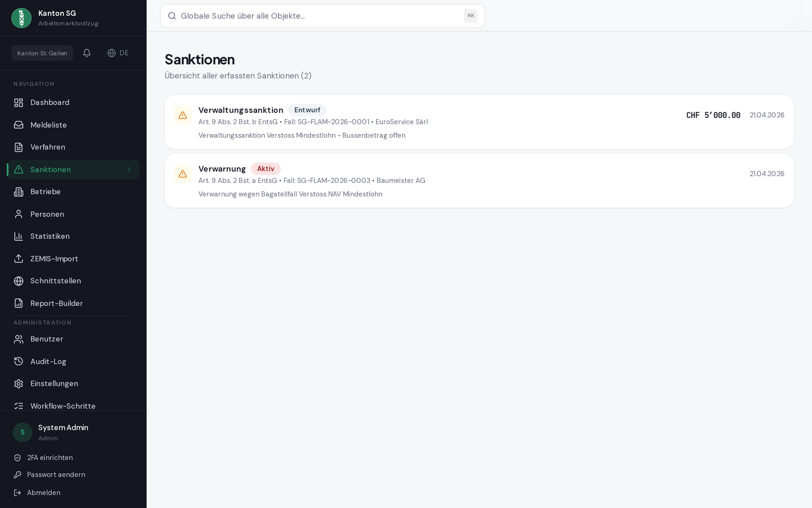Click the Betriebe building icon
This screenshot has height=508, width=812.
pos(19,192)
